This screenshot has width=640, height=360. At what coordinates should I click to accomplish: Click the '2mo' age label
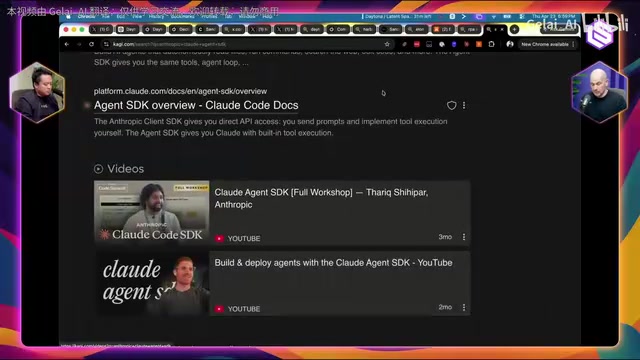pos(445,307)
